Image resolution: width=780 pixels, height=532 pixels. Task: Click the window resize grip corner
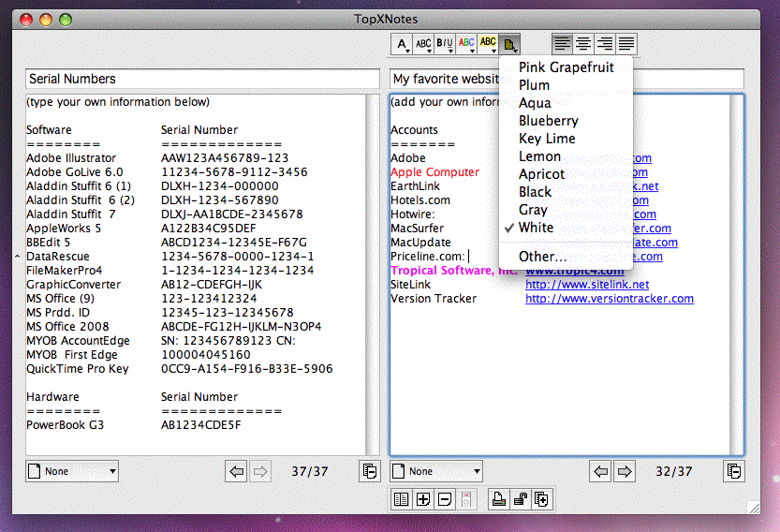[x=754, y=508]
